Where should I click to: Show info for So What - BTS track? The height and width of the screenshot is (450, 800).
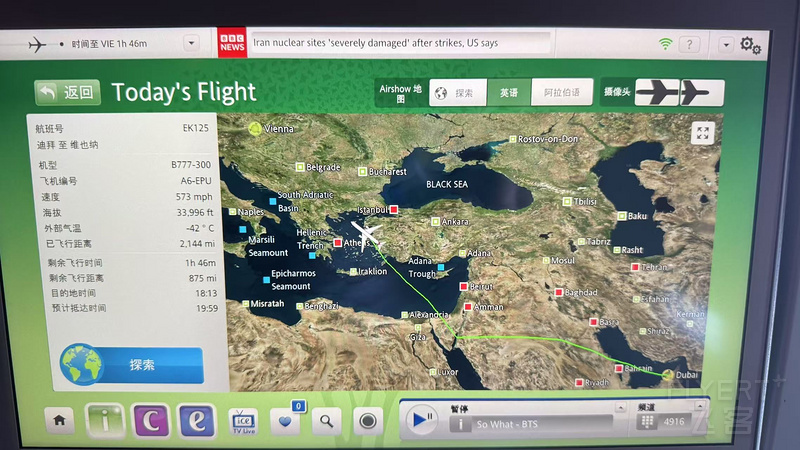[461, 424]
